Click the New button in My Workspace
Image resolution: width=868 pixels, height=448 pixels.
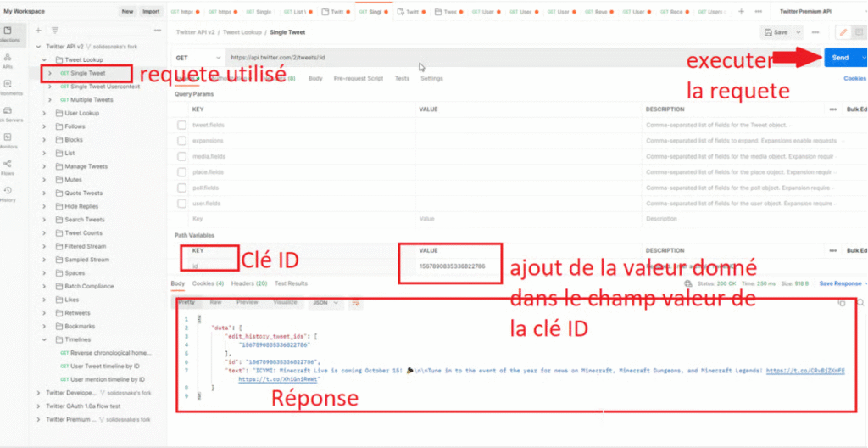pos(127,11)
